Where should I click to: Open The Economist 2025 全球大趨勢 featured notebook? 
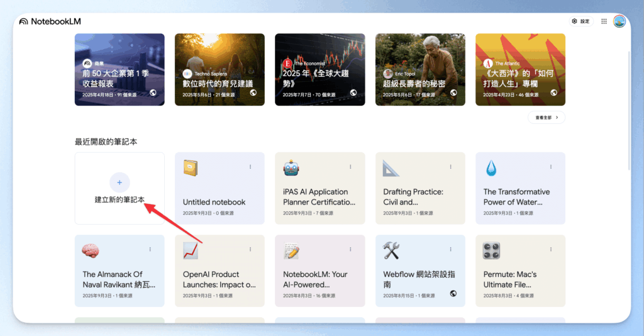(x=320, y=69)
